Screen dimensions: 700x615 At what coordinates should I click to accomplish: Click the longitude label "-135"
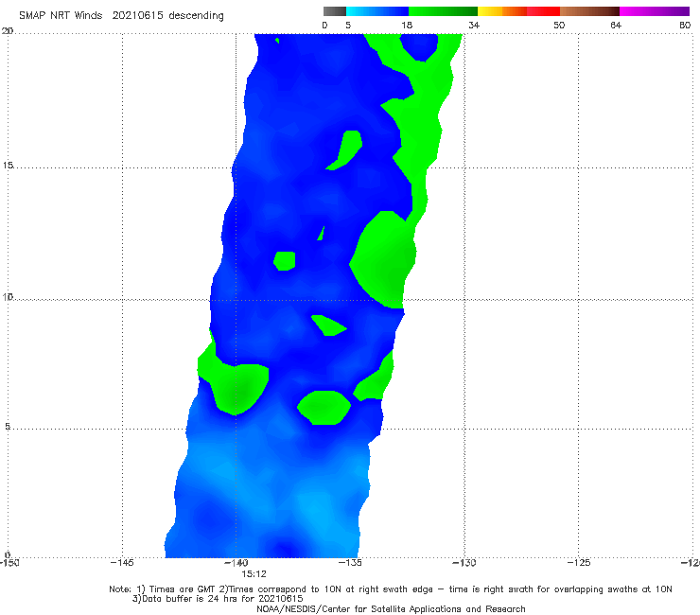[x=350, y=563]
